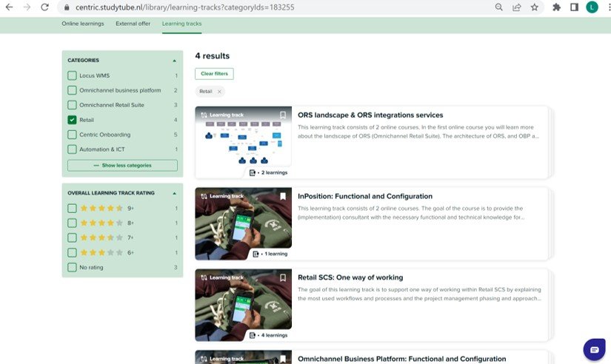Open Retail SCS: One way of working

coord(345,278)
